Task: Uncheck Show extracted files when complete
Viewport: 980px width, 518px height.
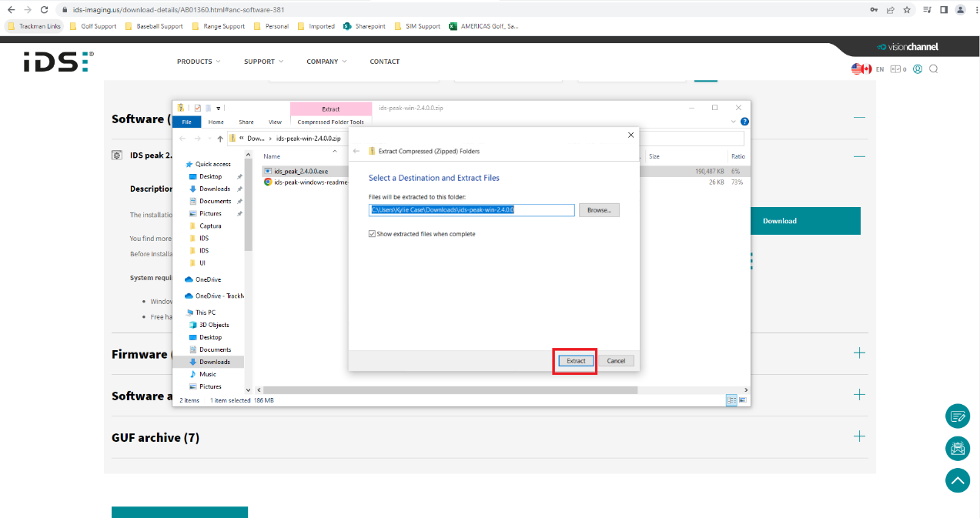Action: click(x=373, y=234)
